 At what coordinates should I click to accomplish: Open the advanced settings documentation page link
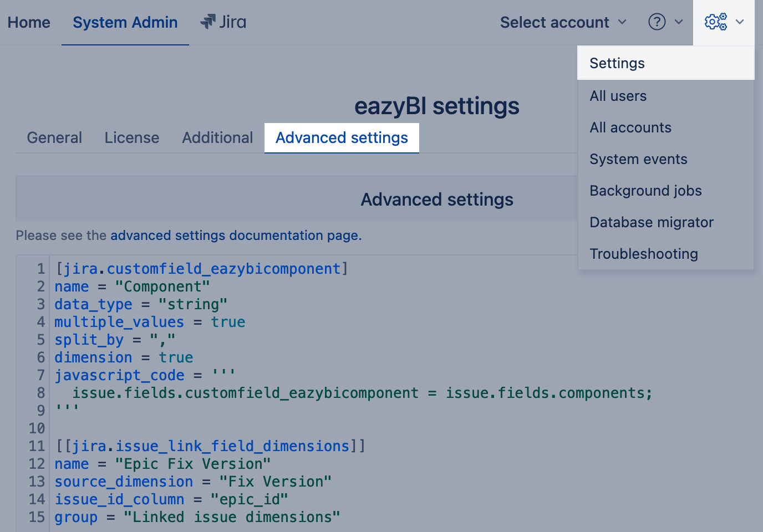[x=236, y=236]
